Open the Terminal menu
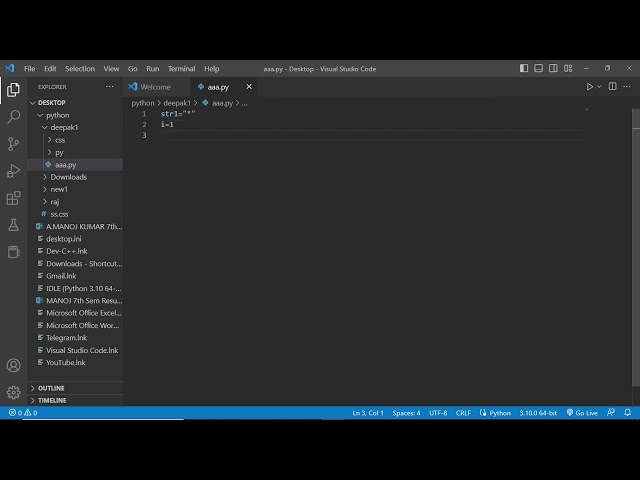The width and height of the screenshot is (640, 480). 182,69
